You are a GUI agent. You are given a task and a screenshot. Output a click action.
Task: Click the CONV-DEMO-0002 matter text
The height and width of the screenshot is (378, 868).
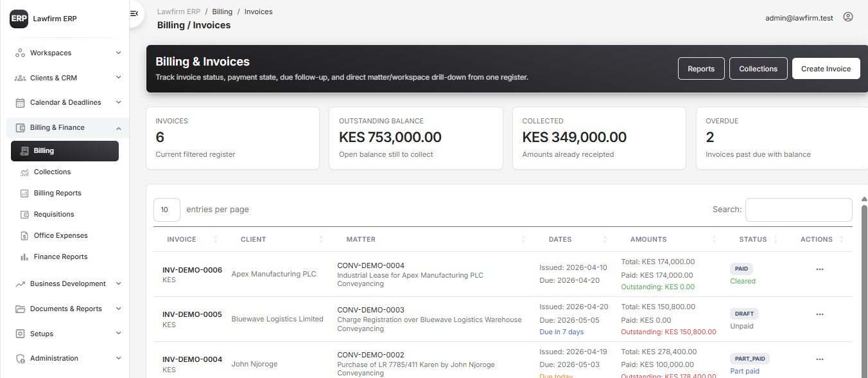pos(370,355)
